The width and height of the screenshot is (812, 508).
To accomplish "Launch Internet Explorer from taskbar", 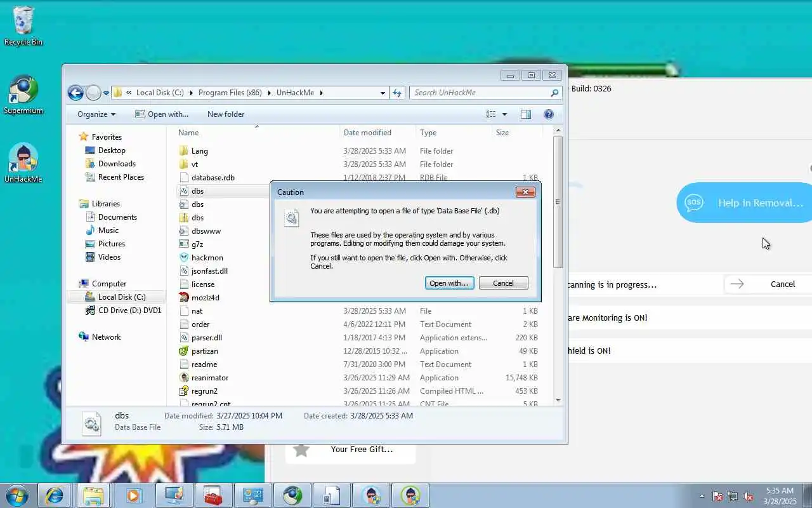I will (54, 495).
